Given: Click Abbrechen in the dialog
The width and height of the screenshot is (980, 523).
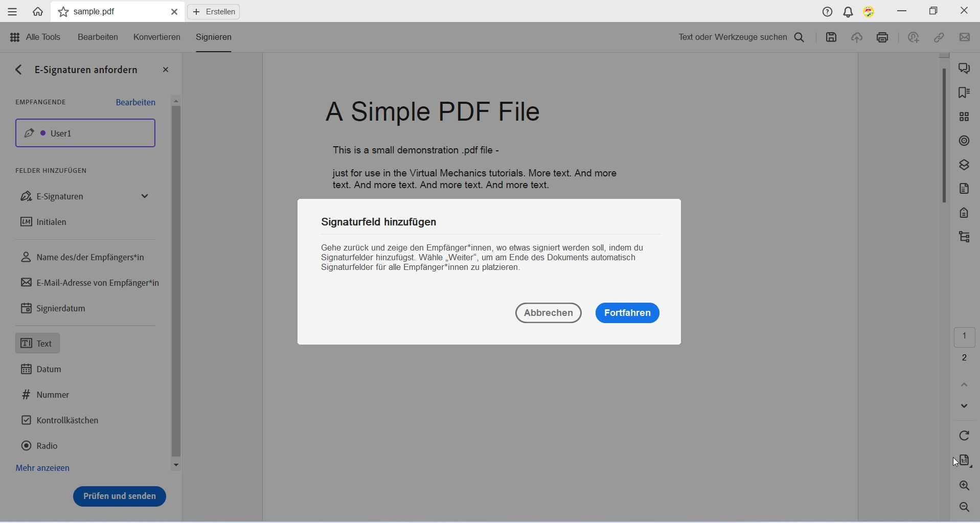Looking at the screenshot, I should pos(548,313).
